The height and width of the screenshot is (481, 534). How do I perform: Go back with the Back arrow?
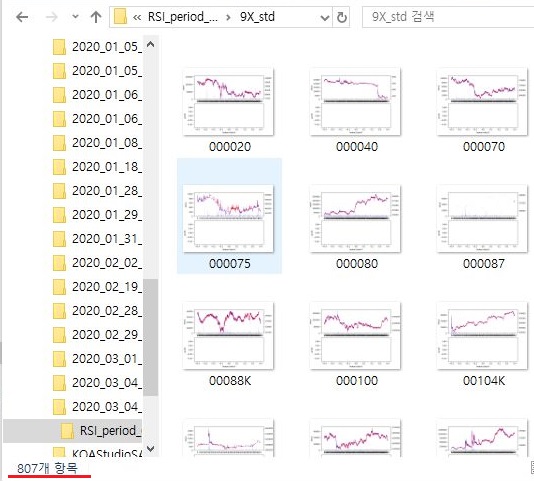pyautogui.click(x=22, y=17)
